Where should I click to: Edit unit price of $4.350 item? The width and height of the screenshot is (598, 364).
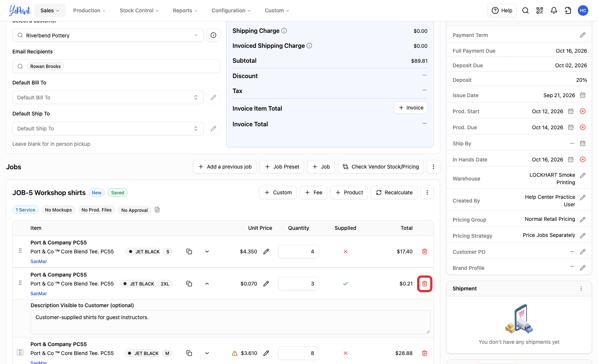[266, 252]
